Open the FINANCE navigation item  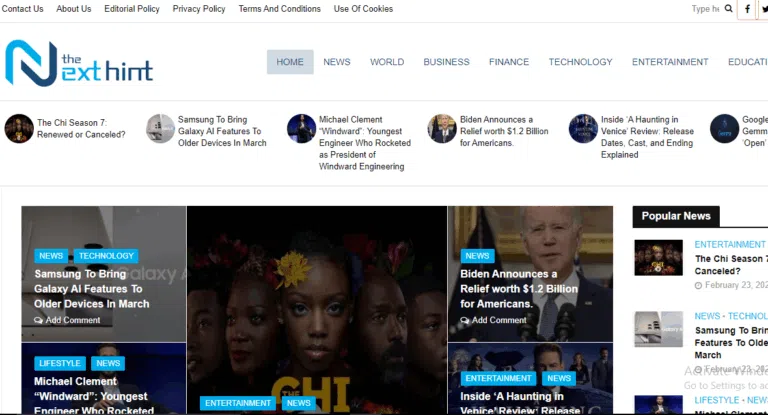click(508, 62)
